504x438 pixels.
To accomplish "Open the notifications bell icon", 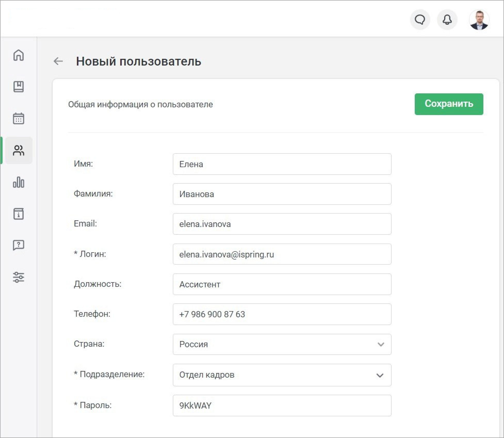I will coord(447,20).
